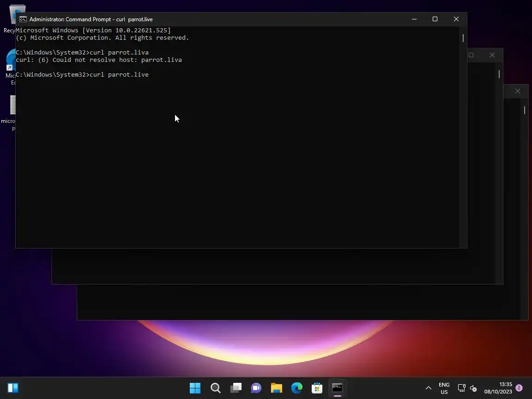Click the 'curl parrot.live' command line
Viewport: 532px width, 399px height.
click(x=82, y=75)
